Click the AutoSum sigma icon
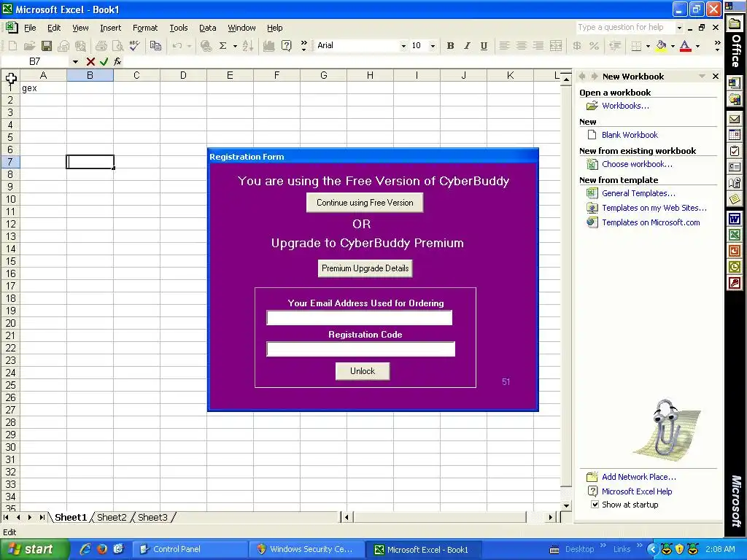Viewport: 747px width, 560px height. coord(222,46)
